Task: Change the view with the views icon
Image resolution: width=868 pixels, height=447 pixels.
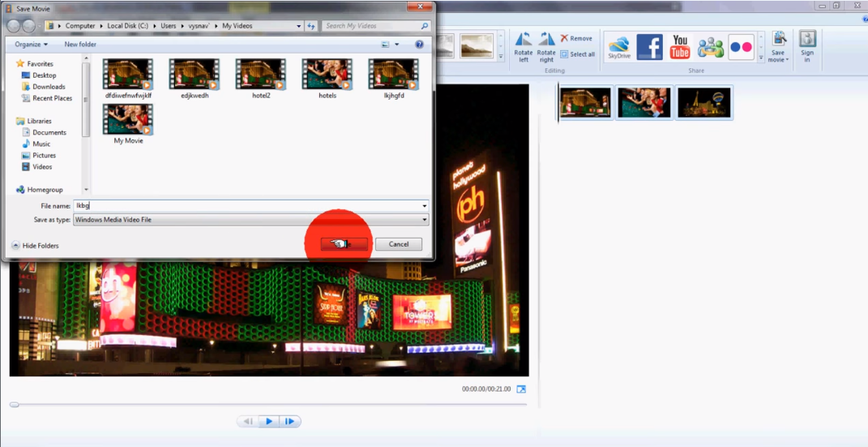Action: coord(386,45)
